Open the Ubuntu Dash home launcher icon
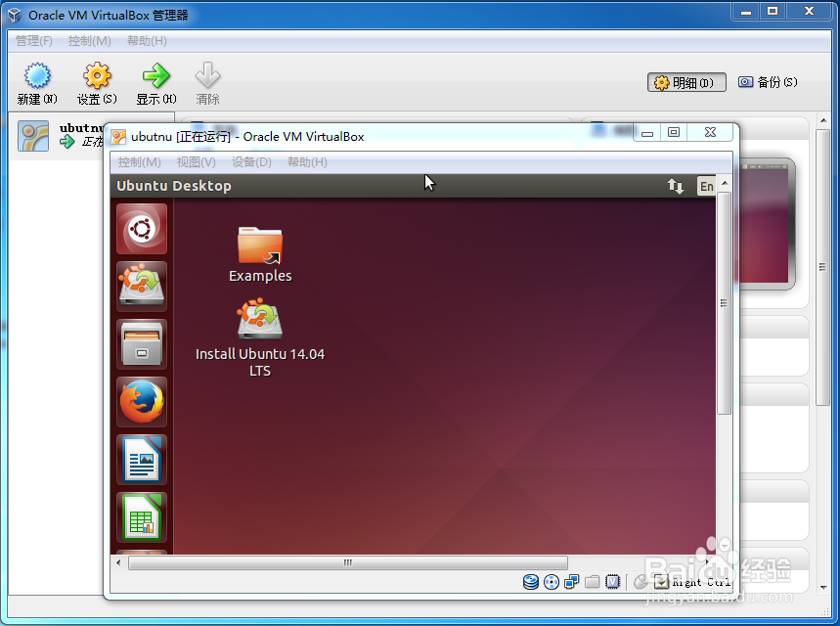This screenshot has height=626, width=840. [142, 229]
